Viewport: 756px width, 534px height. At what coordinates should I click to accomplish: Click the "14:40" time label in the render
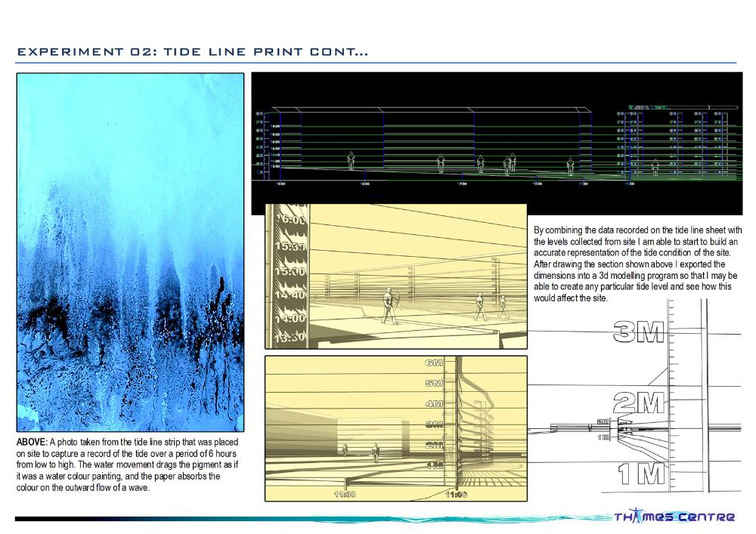[290, 295]
